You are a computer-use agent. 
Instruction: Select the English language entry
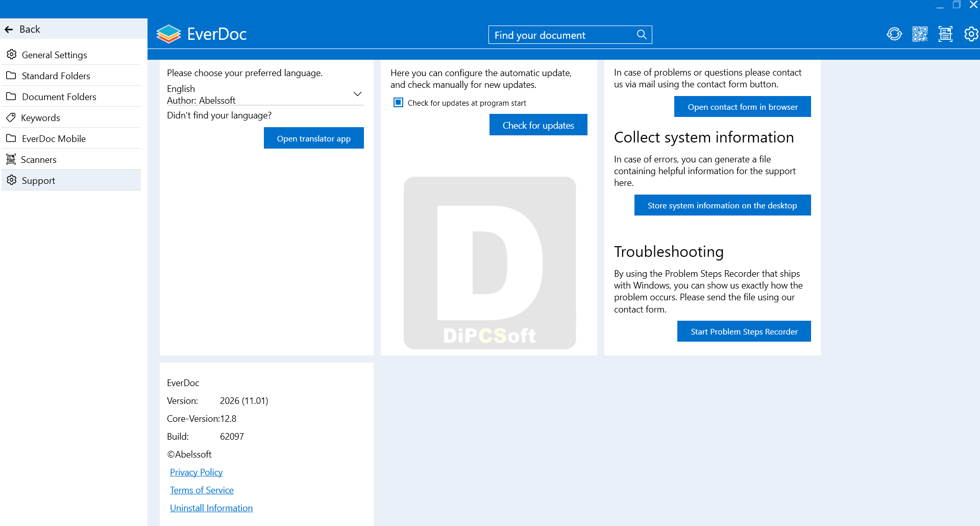tap(181, 88)
